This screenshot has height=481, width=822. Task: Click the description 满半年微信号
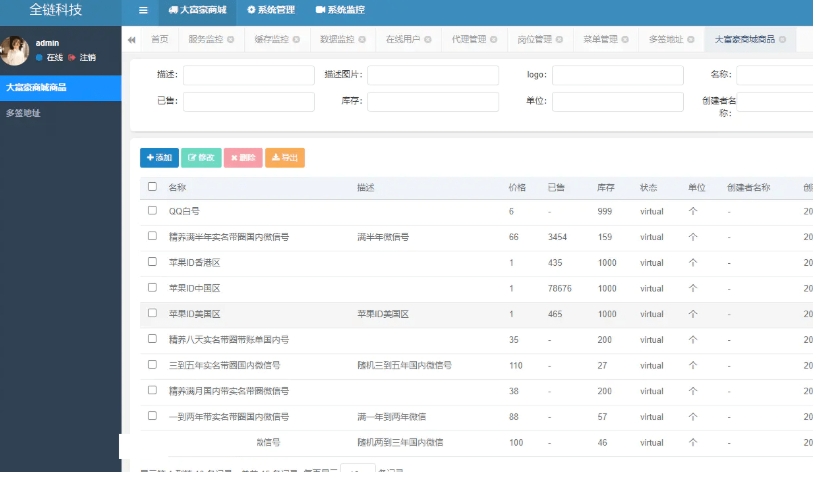[x=383, y=238]
